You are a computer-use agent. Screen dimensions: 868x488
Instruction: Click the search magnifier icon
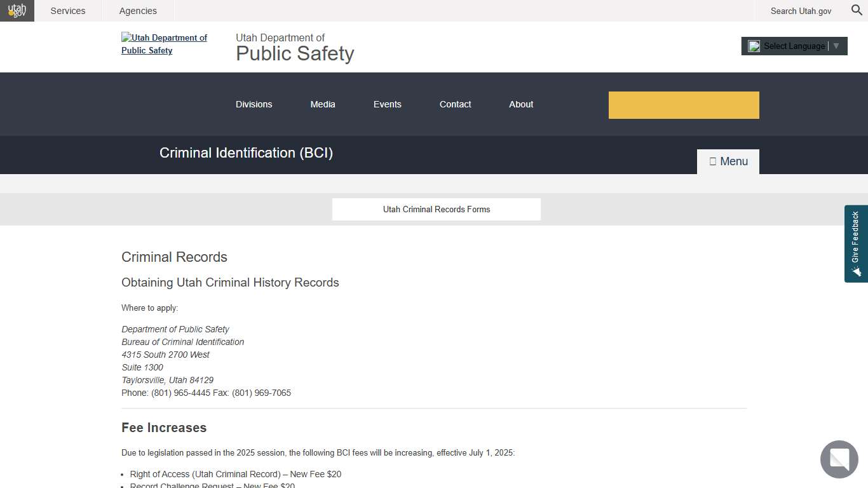pyautogui.click(x=856, y=10)
